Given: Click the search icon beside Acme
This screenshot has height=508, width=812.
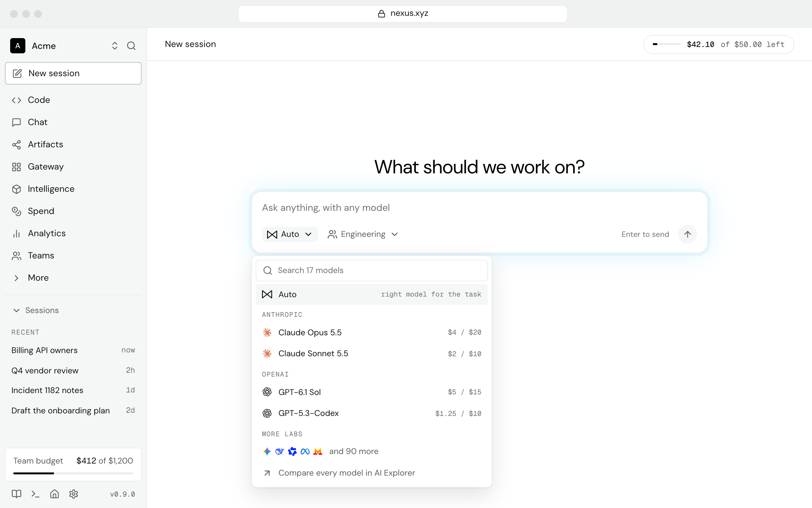Looking at the screenshot, I should click(131, 46).
